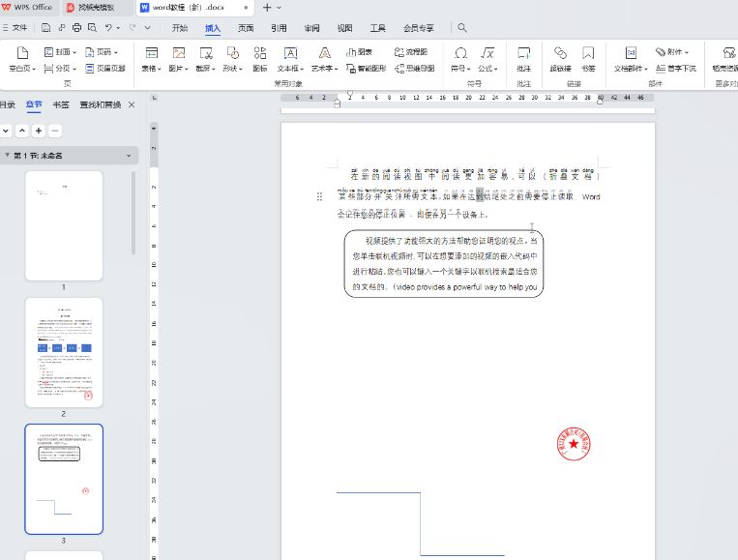Collapse the section 1 (第1节) tree triangle
Viewport: 738px width, 560px height.
coord(7,155)
